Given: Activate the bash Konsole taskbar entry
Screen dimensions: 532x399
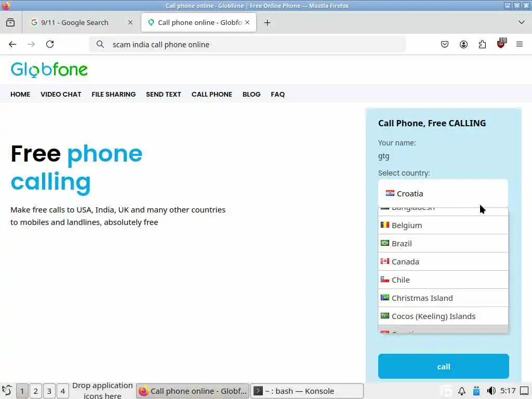Looking at the screenshot, I should click(307, 391).
